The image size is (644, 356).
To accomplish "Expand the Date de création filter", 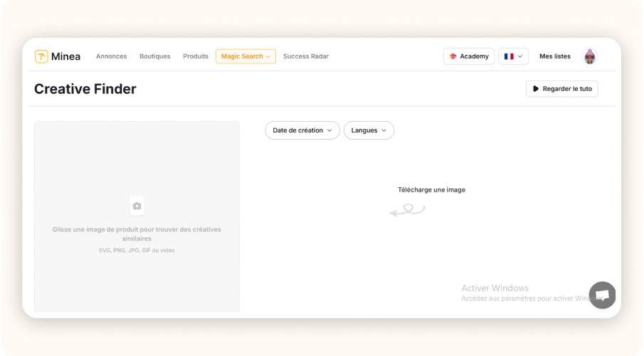I will tap(302, 130).
